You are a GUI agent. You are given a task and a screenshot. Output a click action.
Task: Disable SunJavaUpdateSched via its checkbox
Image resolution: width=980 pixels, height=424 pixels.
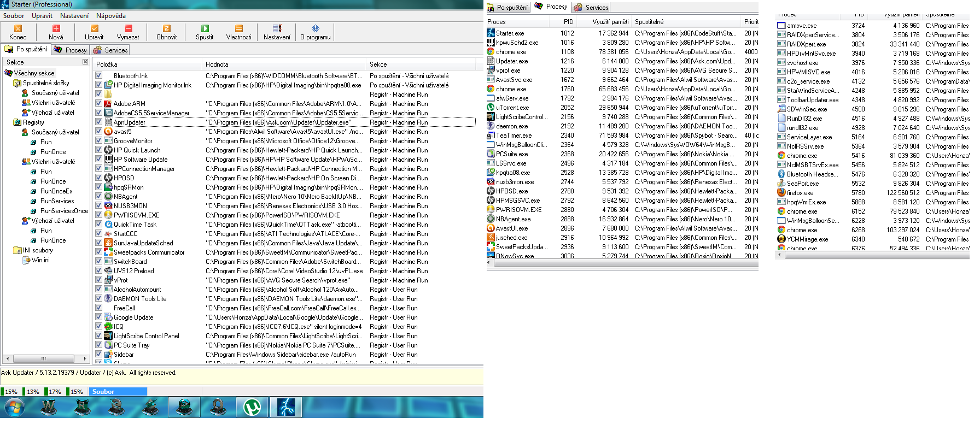point(99,243)
